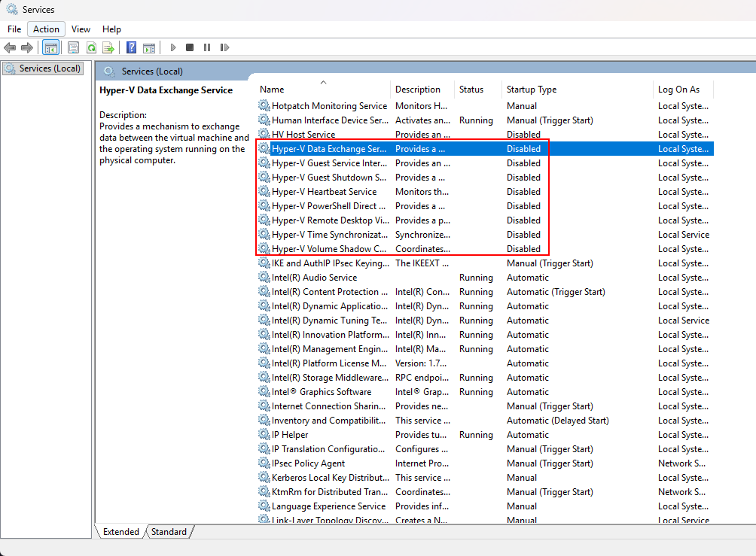Screen dimensions: 756x556
Task: Select Intel(R) Management Engine service row
Action: pos(485,349)
